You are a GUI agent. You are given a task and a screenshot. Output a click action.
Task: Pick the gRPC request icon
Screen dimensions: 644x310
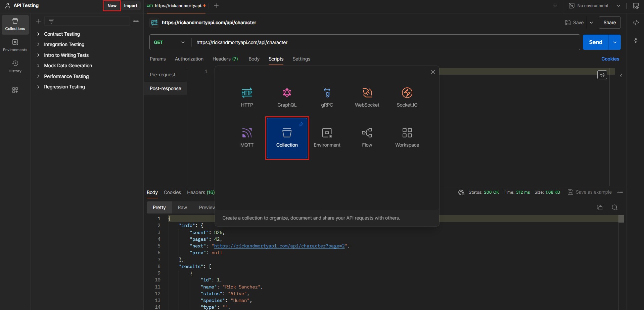(x=327, y=98)
